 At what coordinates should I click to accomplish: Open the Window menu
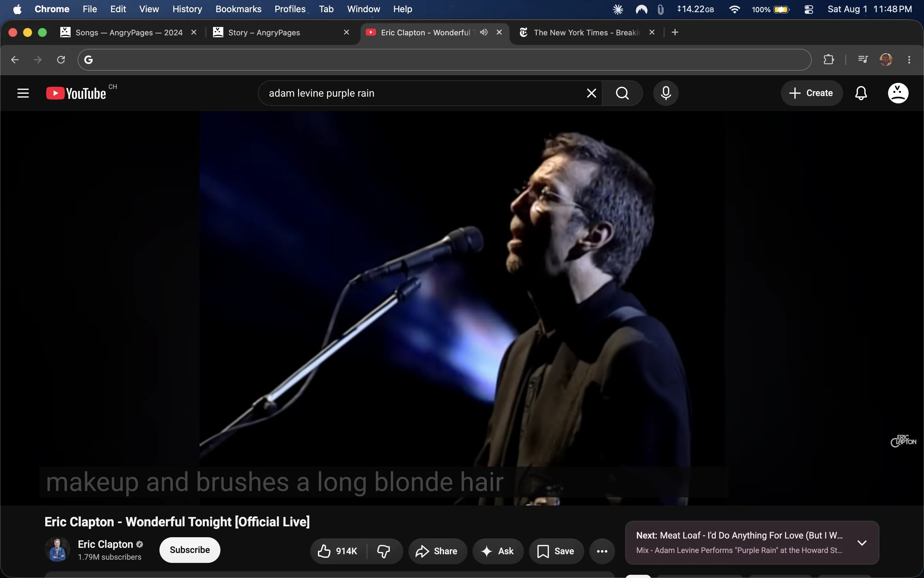[x=364, y=9]
